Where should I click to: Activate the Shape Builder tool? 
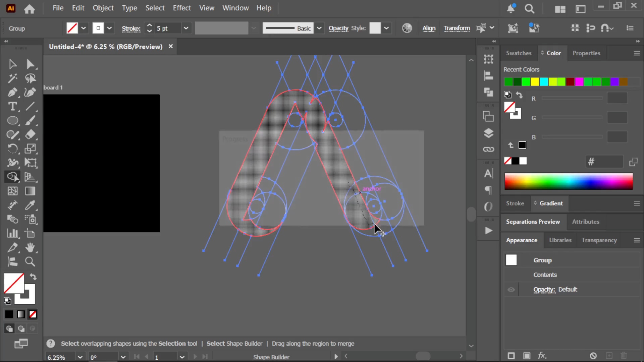click(x=12, y=177)
